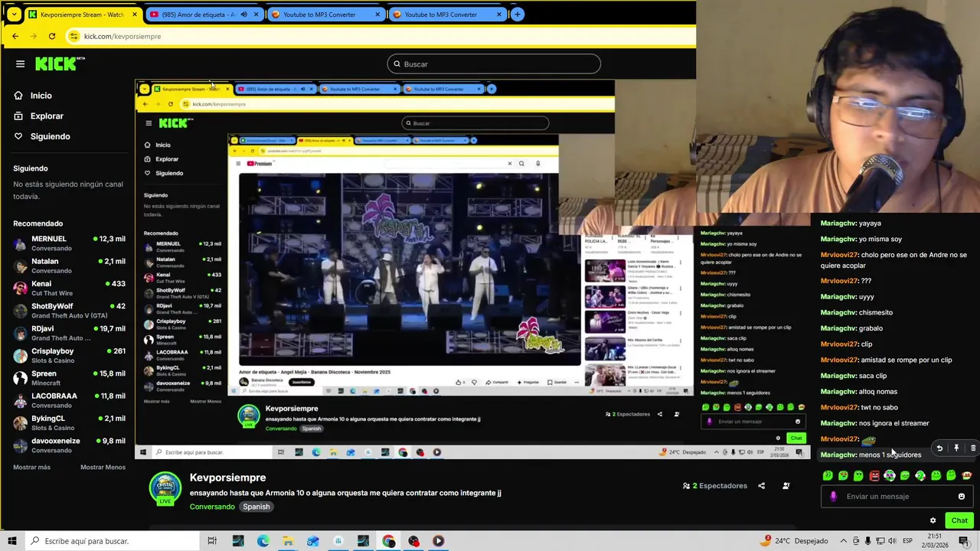Click the Chrome icon in the taskbar

pyautogui.click(x=389, y=541)
